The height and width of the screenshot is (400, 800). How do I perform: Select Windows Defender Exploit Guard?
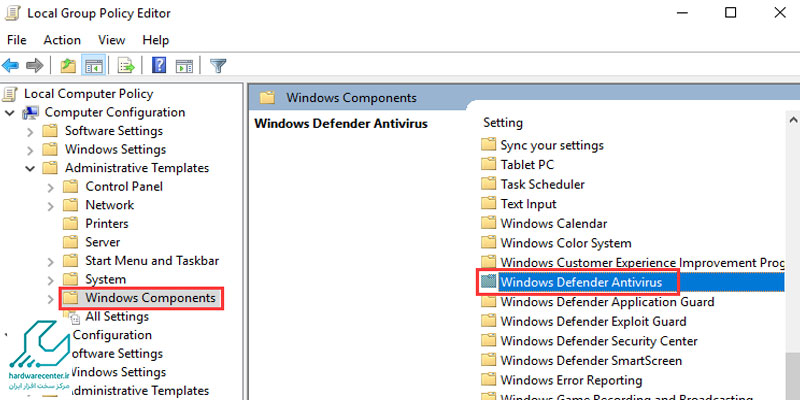593,321
